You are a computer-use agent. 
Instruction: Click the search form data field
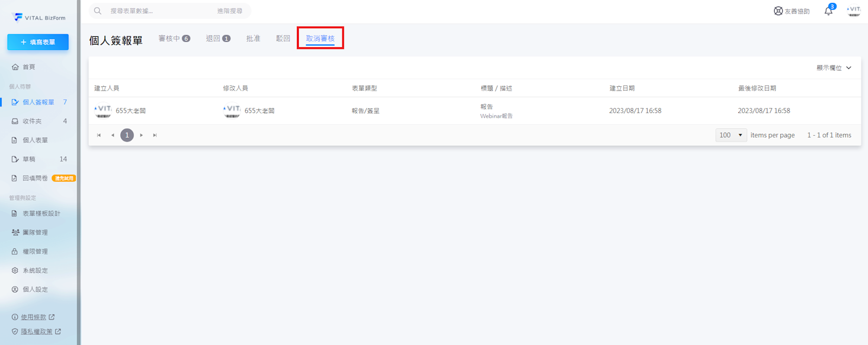click(x=157, y=11)
